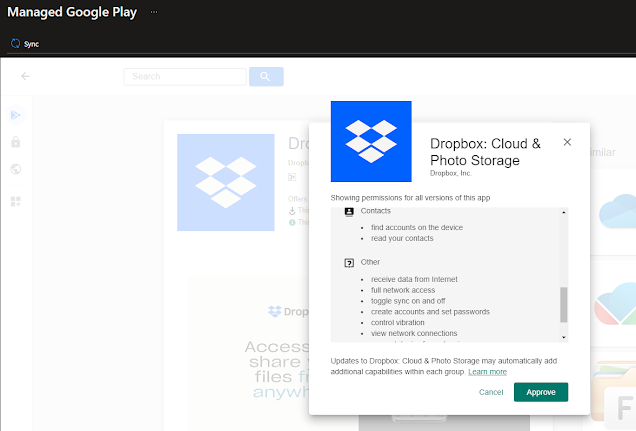Click the multicolor cloud similar app thumbnail

pos(615,304)
